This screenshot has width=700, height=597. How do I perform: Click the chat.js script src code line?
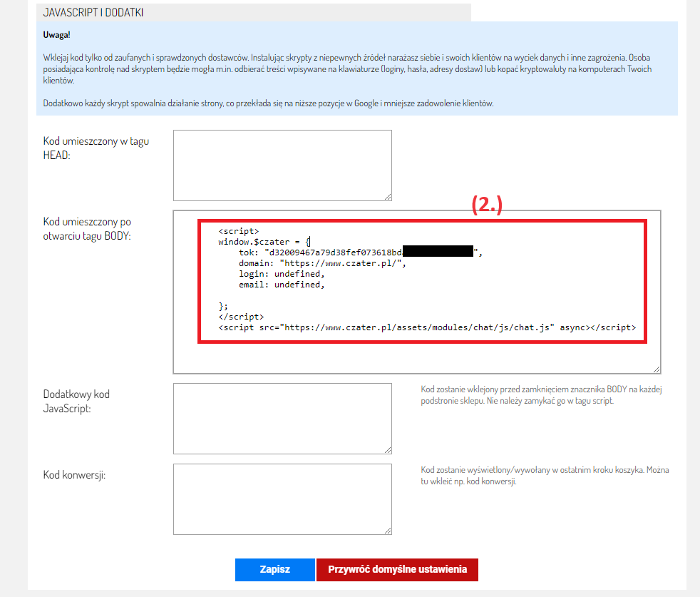pyautogui.click(x=427, y=327)
